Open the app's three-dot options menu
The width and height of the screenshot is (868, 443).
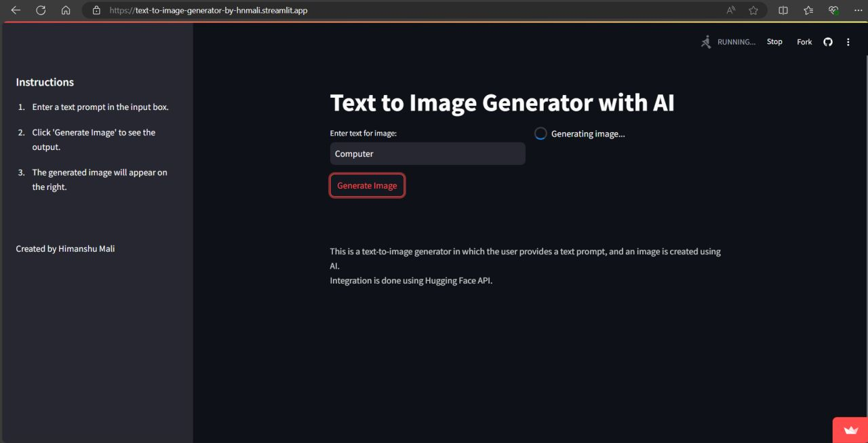point(848,41)
